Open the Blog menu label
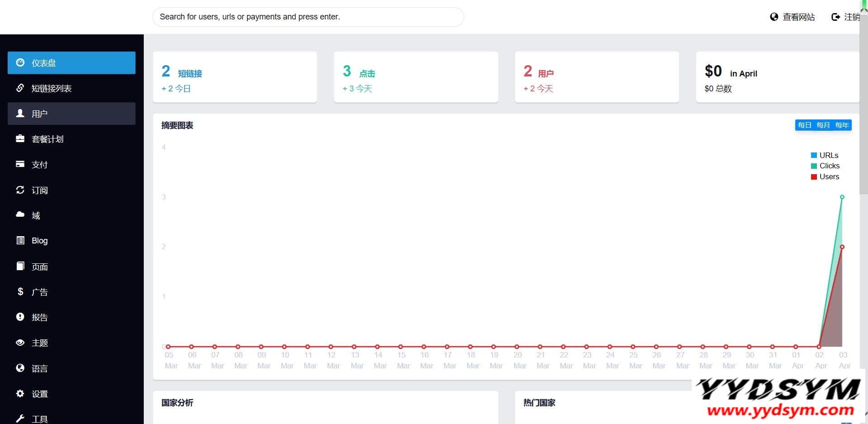 point(39,241)
